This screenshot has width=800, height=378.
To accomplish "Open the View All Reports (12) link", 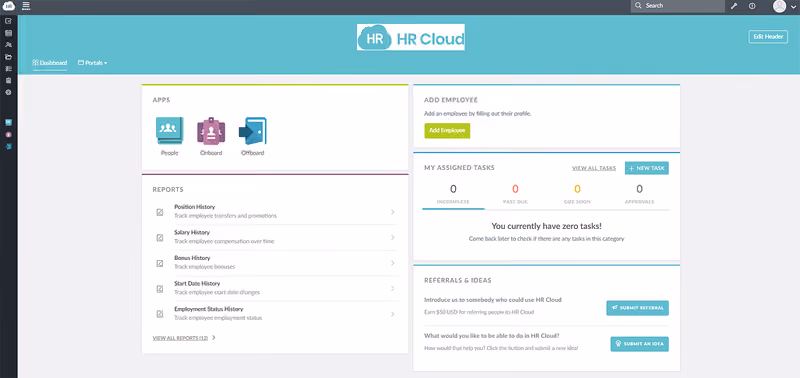I will [180, 338].
